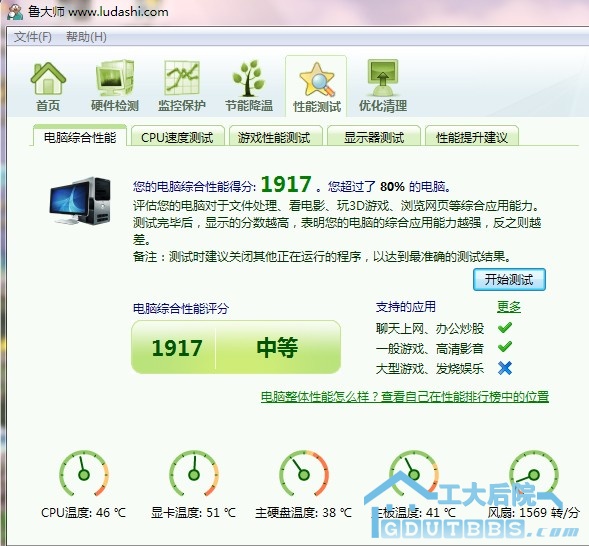Image resolution: width=589 pixels, height=546 pixels.
Task: Click the 主硬盘温度 gauge dial
Action: (304, 474)
